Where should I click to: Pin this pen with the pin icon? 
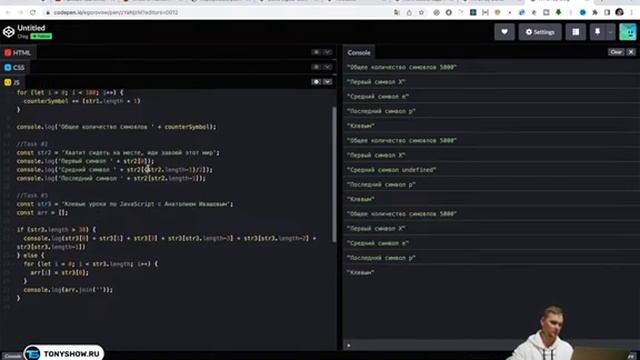tap(598, 32)
